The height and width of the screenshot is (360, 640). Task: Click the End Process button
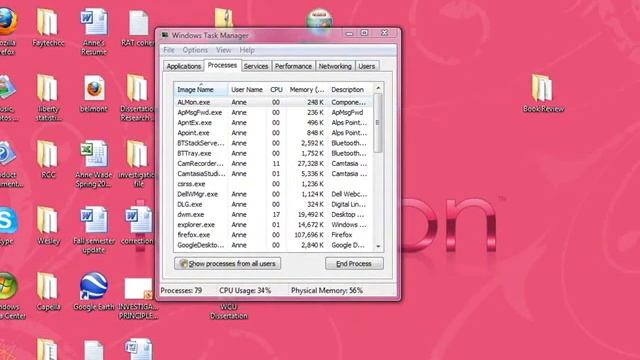(354, 264)
